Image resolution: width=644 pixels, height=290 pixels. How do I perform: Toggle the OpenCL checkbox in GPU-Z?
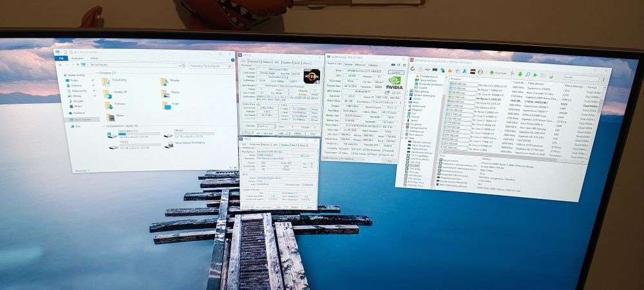coord(339,148)
